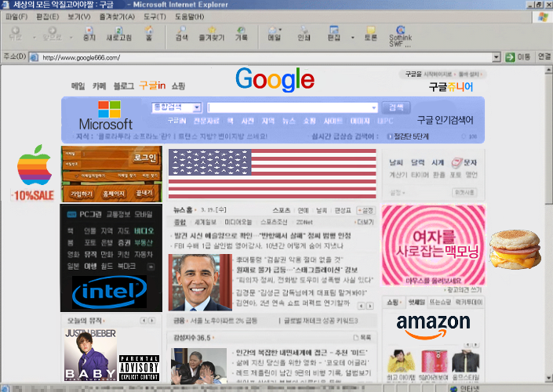Open the 설정 dropdown in weather widget
The width and height of the screenshot is (553, 392).
[398, 193]
